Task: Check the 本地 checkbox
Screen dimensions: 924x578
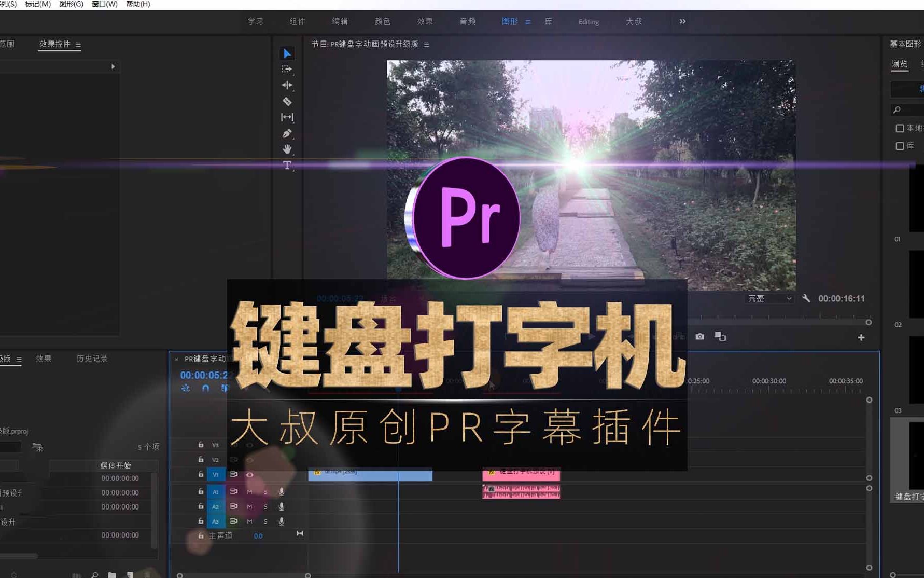Action: click(x=900, y=128)
